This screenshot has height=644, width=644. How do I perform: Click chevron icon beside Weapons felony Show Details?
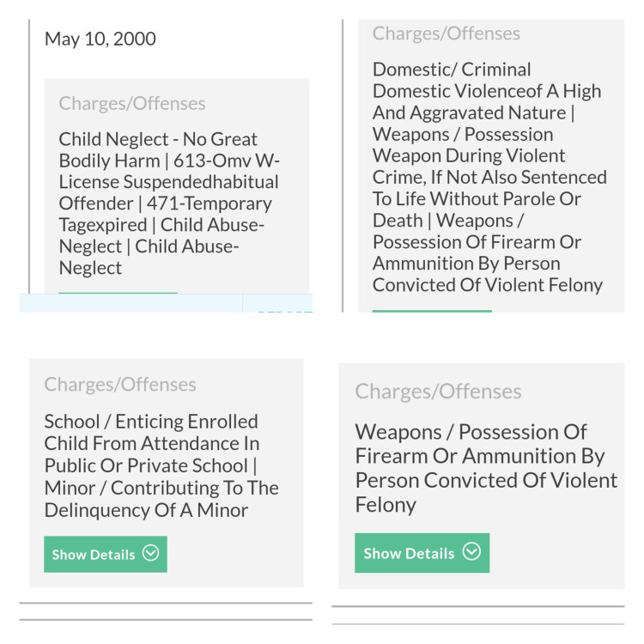coord(471,552)
